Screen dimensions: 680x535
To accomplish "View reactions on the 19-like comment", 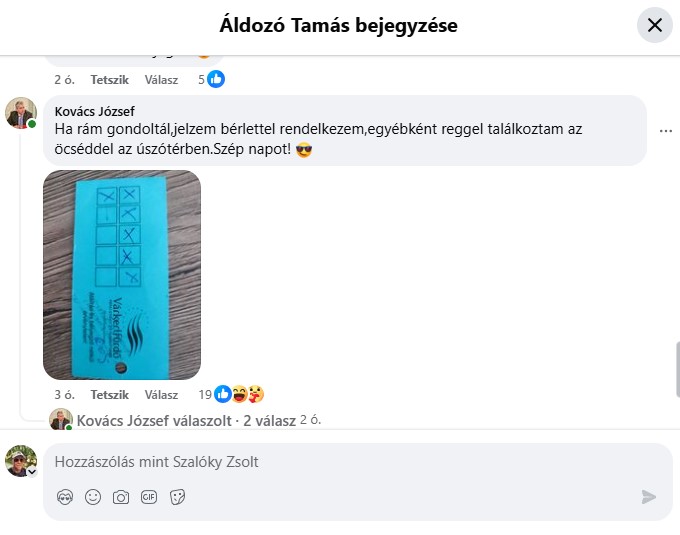I will pyautogui.click(x=231, y=395).
